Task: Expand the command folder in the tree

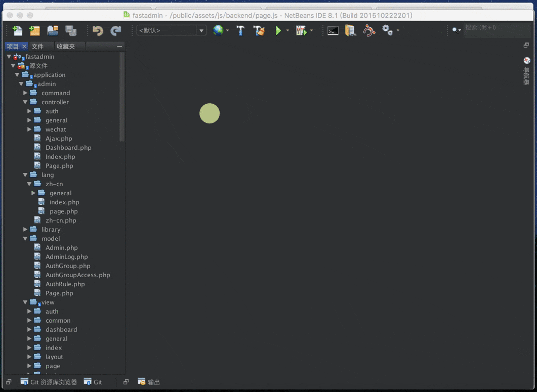Action: coord(25,93)
